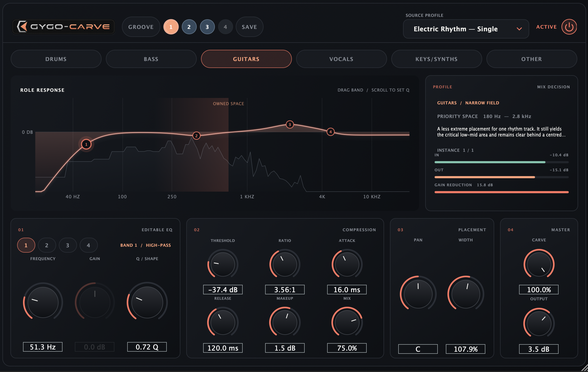
Task: Toggle the ACTIVE power button
Action: 569,27
